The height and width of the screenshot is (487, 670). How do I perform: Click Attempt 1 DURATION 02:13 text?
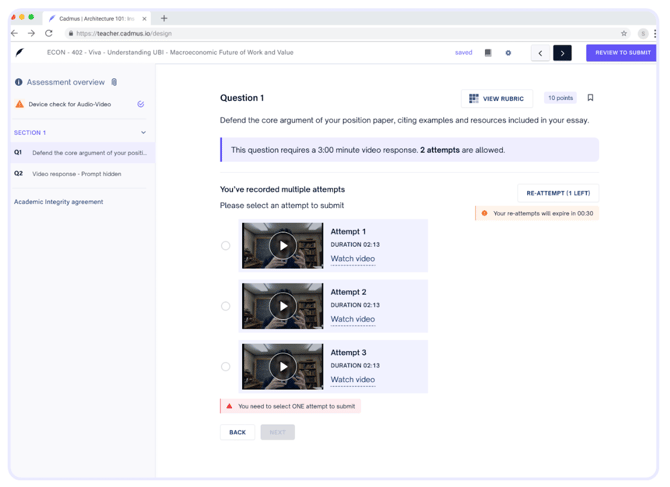pyautogui.click(x=355, y=245)
